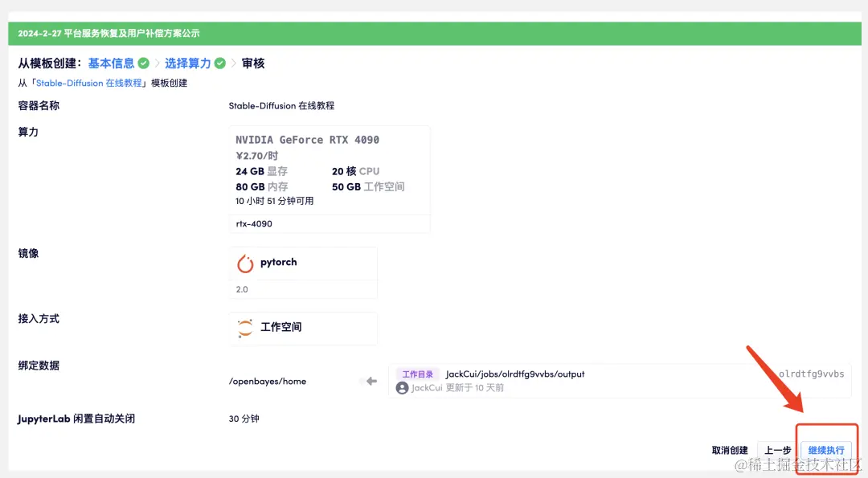Click the 工作目录 badge
Image resolution: width=868 pixels, height=478 pixels.
point(416,374)
